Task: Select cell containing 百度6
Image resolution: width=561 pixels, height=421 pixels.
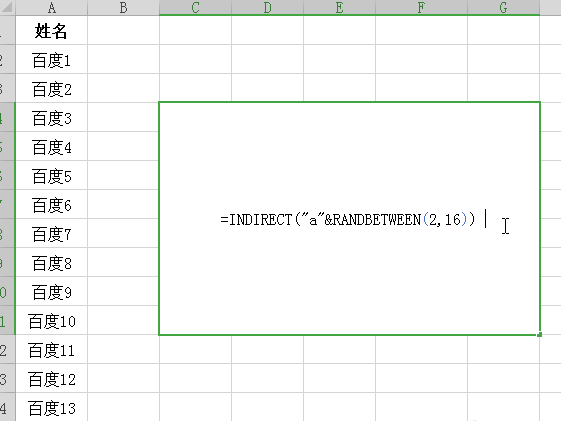Action: coord(52,204)
